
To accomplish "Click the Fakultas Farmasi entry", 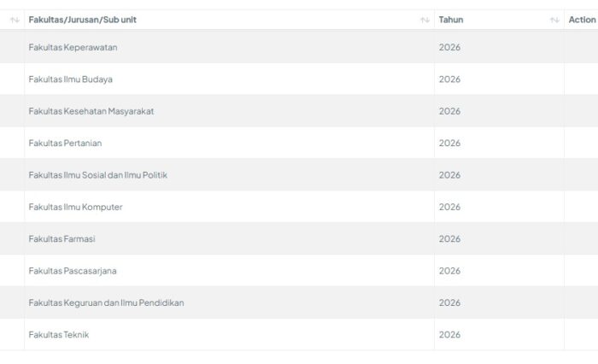I will click(x=62, y=239).
